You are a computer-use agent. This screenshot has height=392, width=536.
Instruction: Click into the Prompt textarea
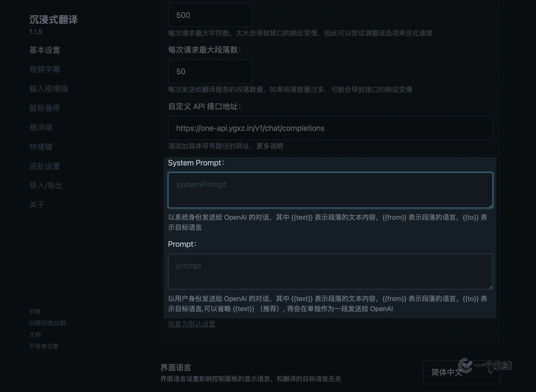tap(330, 272)
